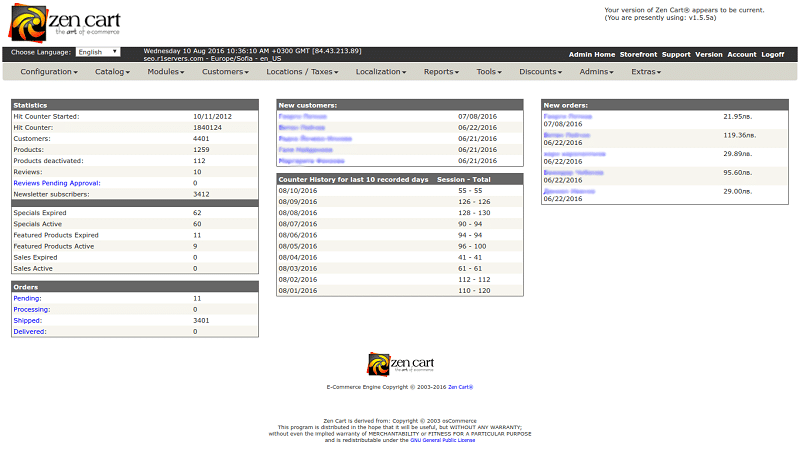The image size is (800, 449).
Task: View Shipped orders
Action: (28, 321)
